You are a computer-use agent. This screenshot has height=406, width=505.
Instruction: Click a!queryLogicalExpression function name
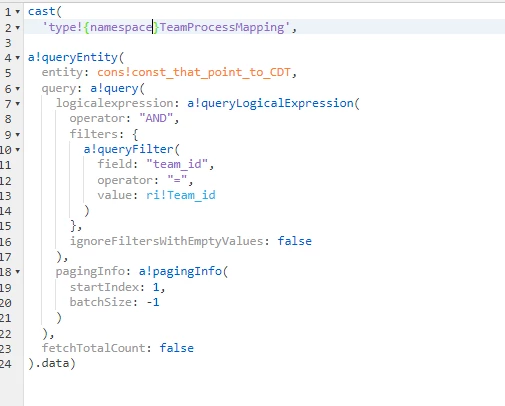pyautogui.click(x=270, y=103)
